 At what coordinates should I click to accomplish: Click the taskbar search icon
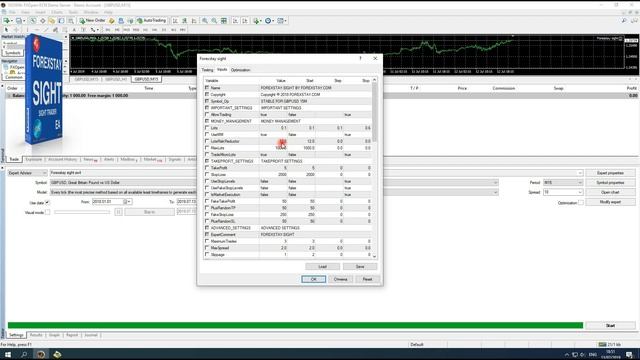[x=24, y=354]
